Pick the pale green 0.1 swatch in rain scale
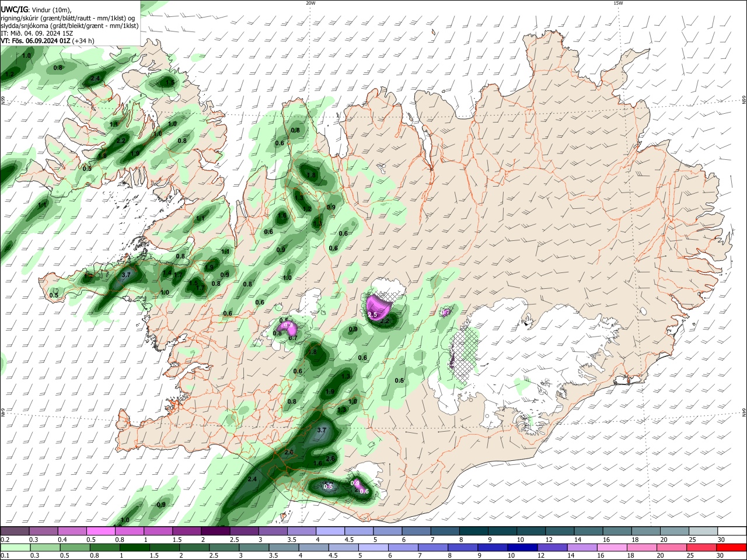Viewport: 747px width, 560px height. (x=15, y=547)
